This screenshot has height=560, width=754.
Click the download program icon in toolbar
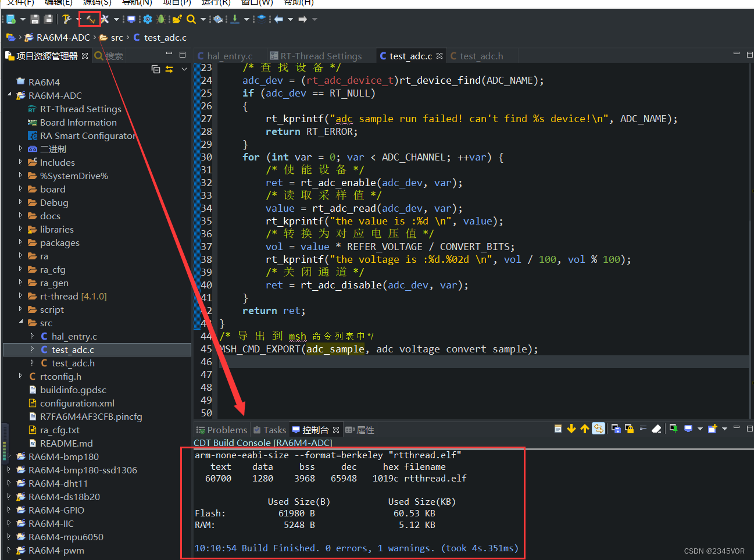point(235,19)
